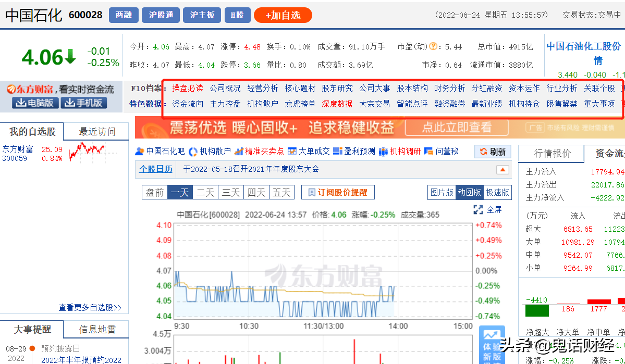This screenshot has width=625, height=364.
Task: Select 大事提醒 tab
Action: coord(32,329)
